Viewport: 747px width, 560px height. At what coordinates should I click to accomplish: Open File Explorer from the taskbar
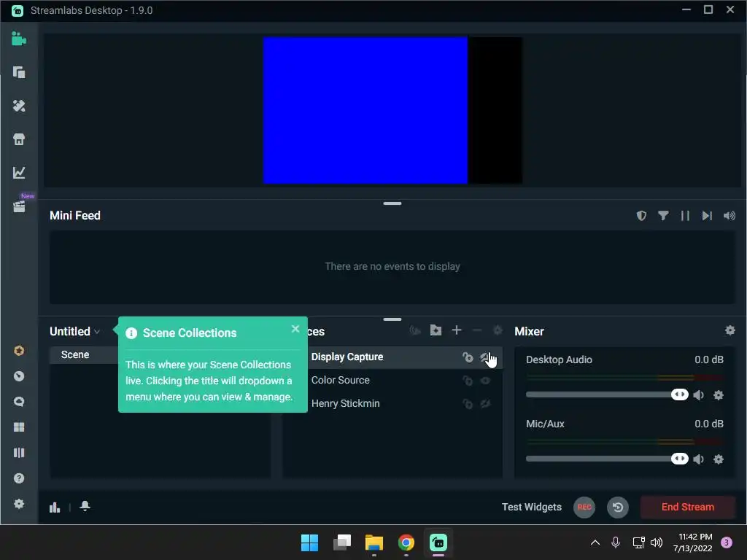pyautogui.click(x=374, y=542)
